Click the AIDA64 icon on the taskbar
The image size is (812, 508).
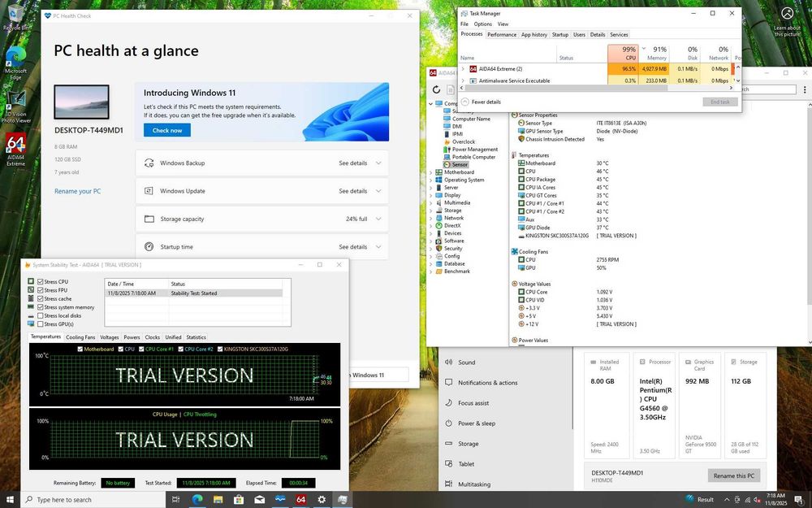coord(300,500)
